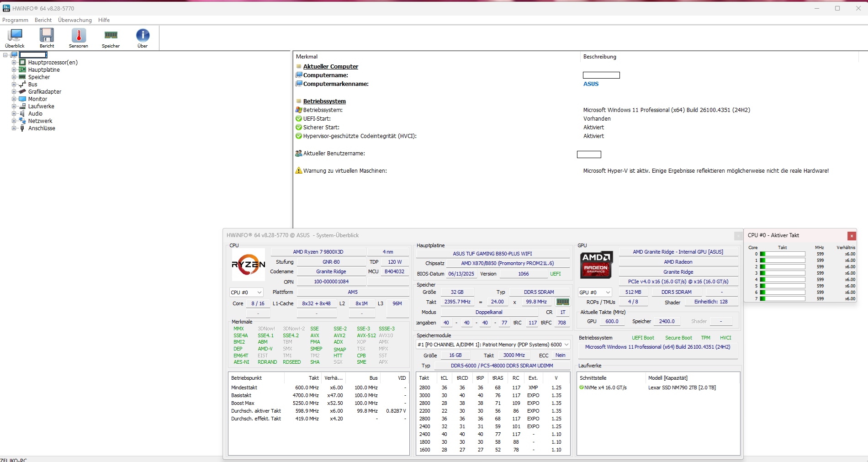Screen dimensions: 868x462
Task: Open the GPU #0 selector dropdown
Action: point(595,292)
